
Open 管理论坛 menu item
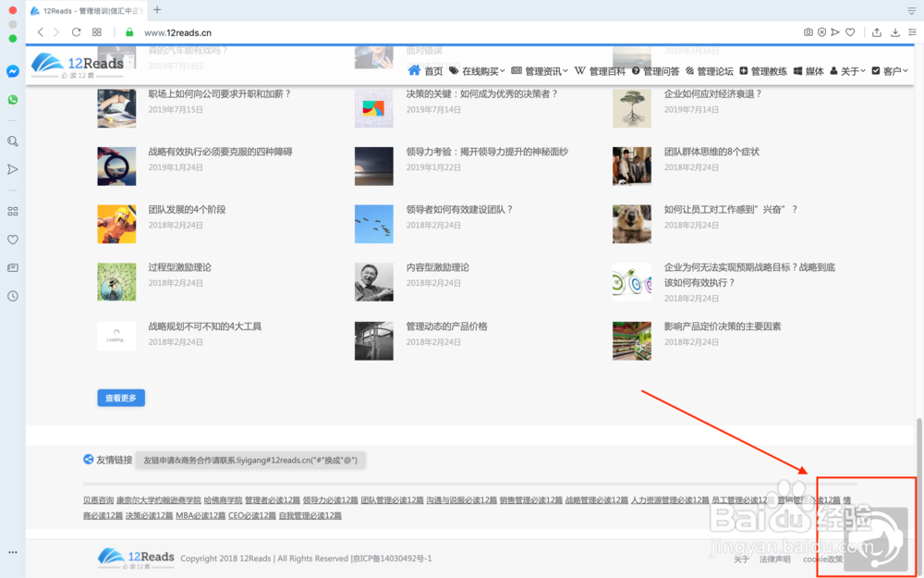pyautogui.click(x=710, y=71)
